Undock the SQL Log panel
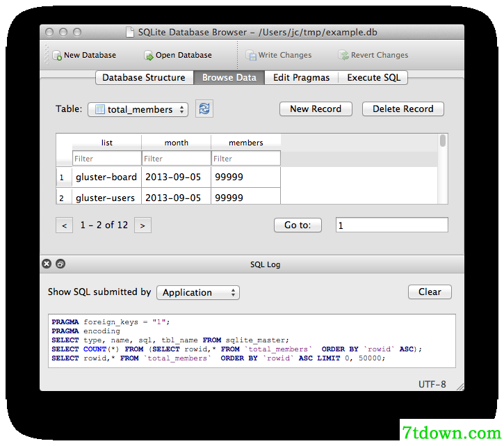 click(60, 264)
